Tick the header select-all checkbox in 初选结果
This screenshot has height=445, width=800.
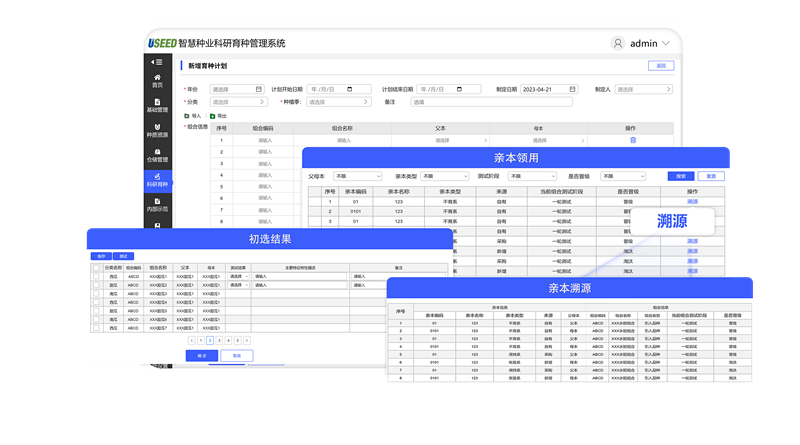coord(96,268)
